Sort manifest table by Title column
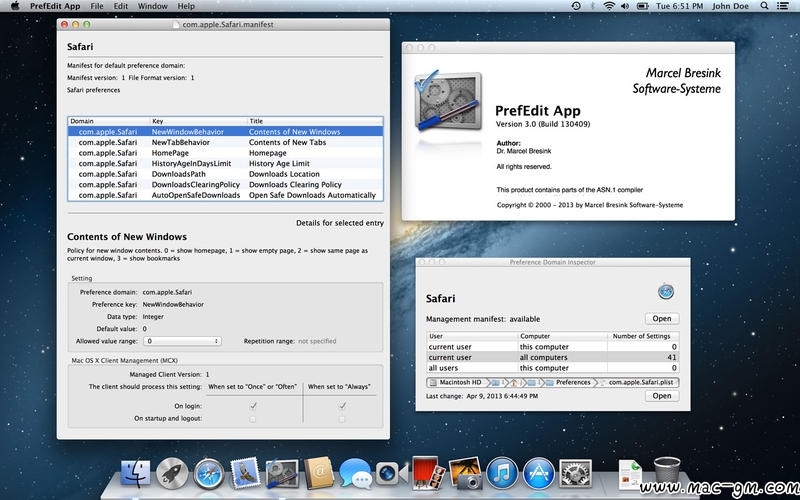 tap(314, 121)
